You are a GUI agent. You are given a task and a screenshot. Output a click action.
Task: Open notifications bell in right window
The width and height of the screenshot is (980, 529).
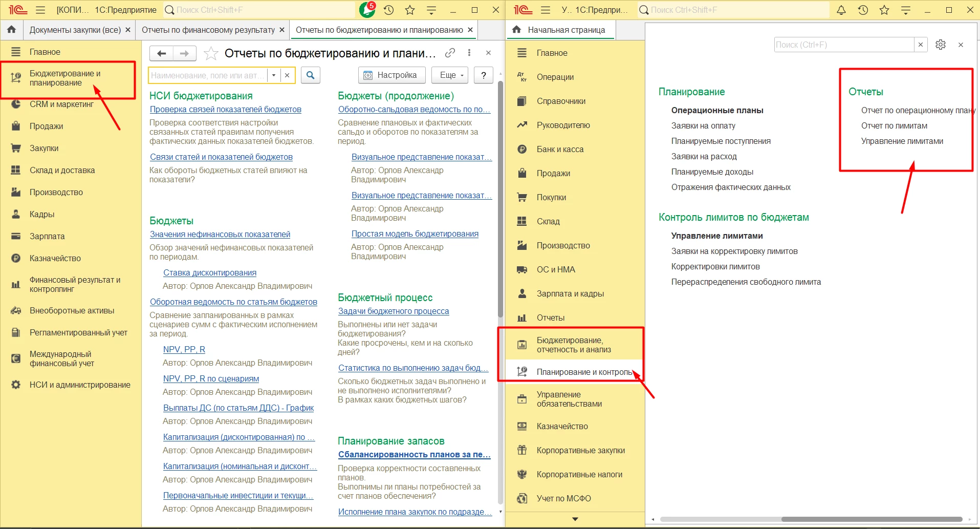coord(841,10)
